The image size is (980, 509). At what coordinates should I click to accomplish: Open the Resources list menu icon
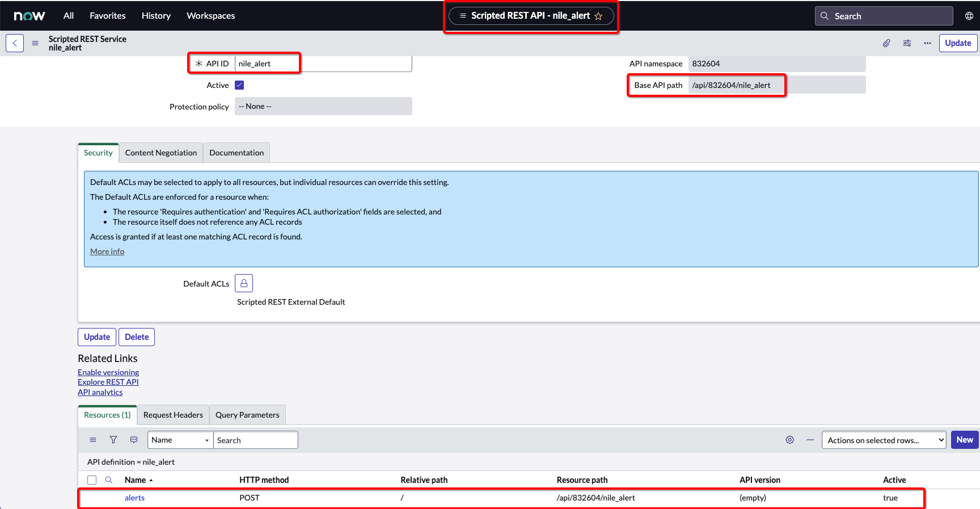point(93,440)
